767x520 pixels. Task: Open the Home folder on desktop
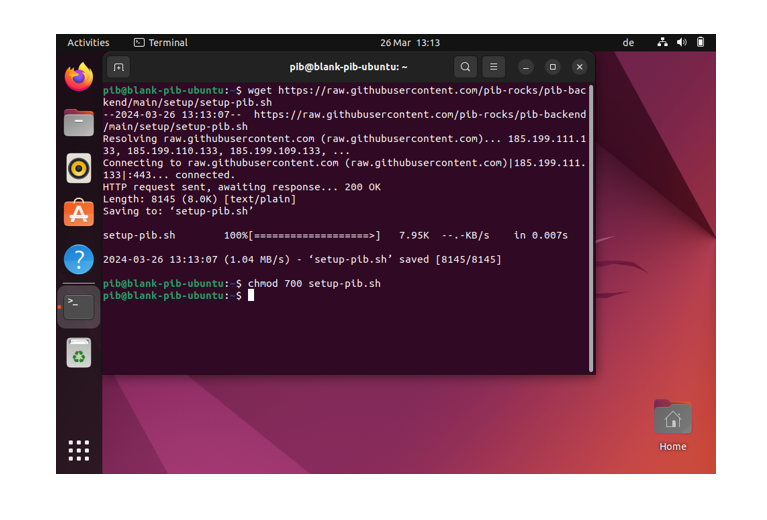(x=672, y=420)
